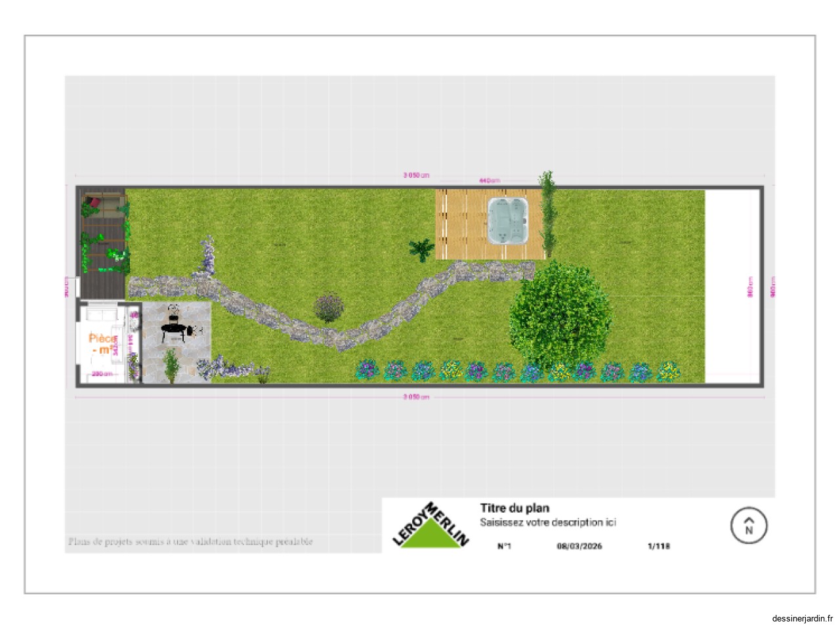Select the tall cypress tree by the deck
840x630 pixels.
click(547, 213)
